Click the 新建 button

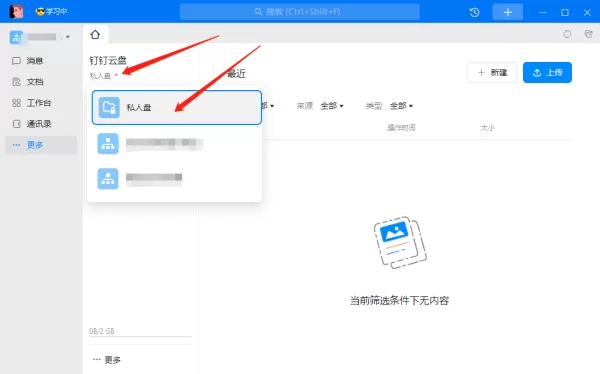click(x=492, y=72)
